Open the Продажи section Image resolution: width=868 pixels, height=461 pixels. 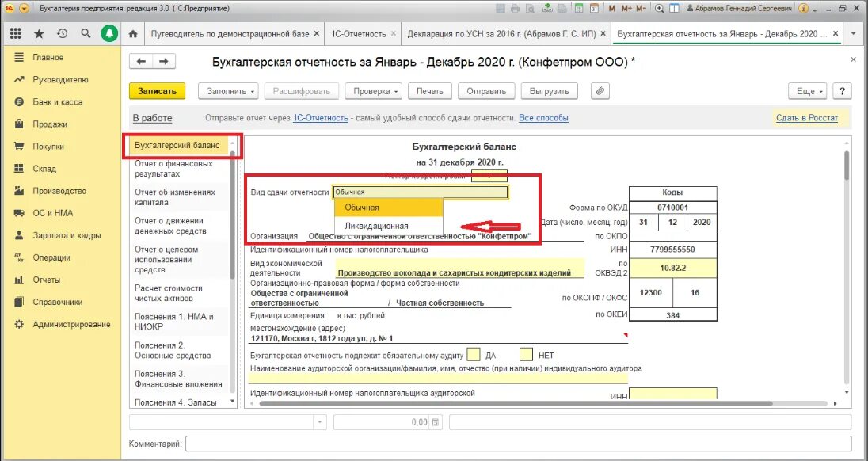[x=50, y=124]
